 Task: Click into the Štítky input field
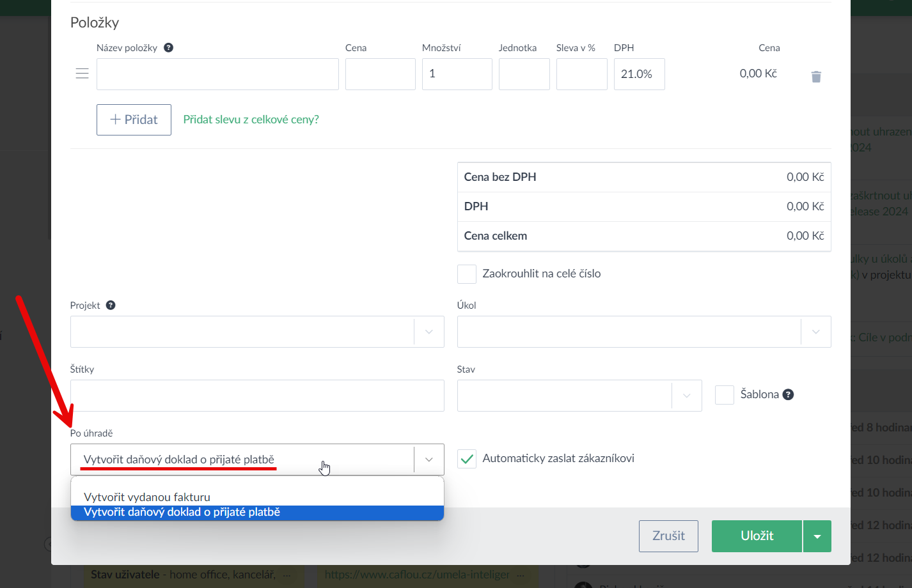coord(256,396)
